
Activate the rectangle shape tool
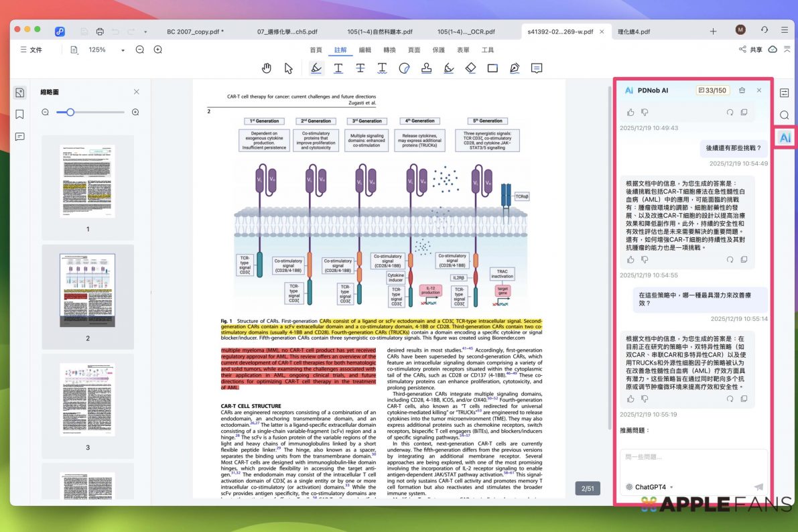(492, 68)
